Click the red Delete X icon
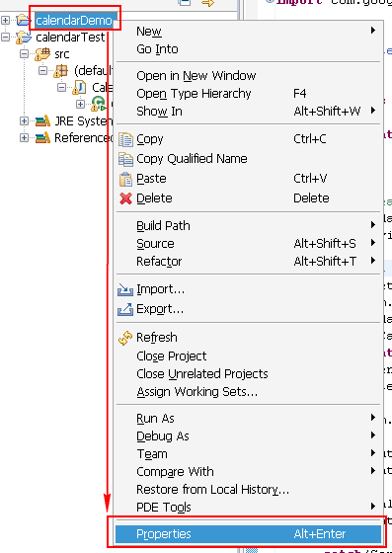This screenshot has width=392, height=553. click(125, 198)
